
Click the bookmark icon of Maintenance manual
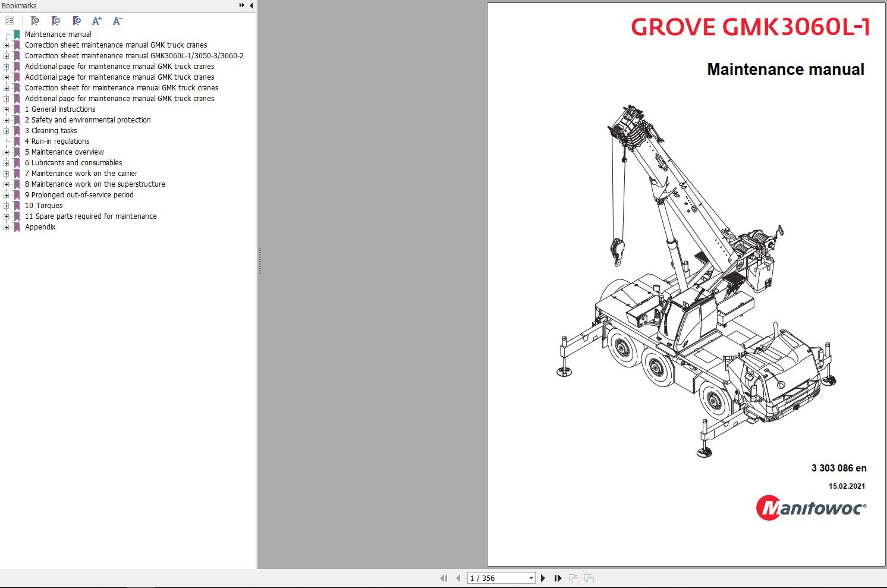click(17, 34)
